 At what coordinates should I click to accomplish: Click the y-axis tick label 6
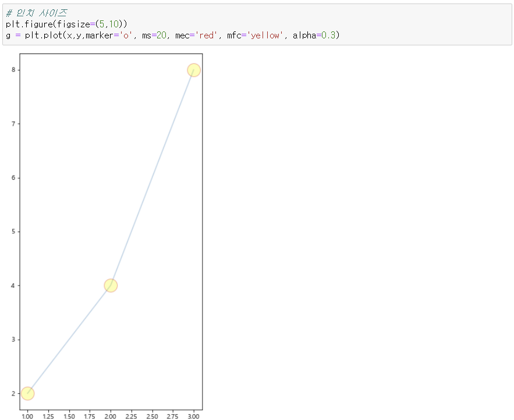pyautogui.click(x=13, y=177)
